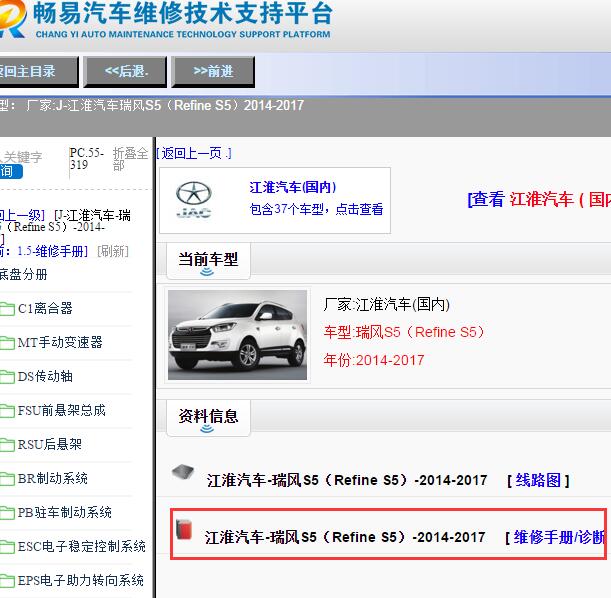Click the 车型:瑞风S5（Refine S5） text

(x=404, y=332)
